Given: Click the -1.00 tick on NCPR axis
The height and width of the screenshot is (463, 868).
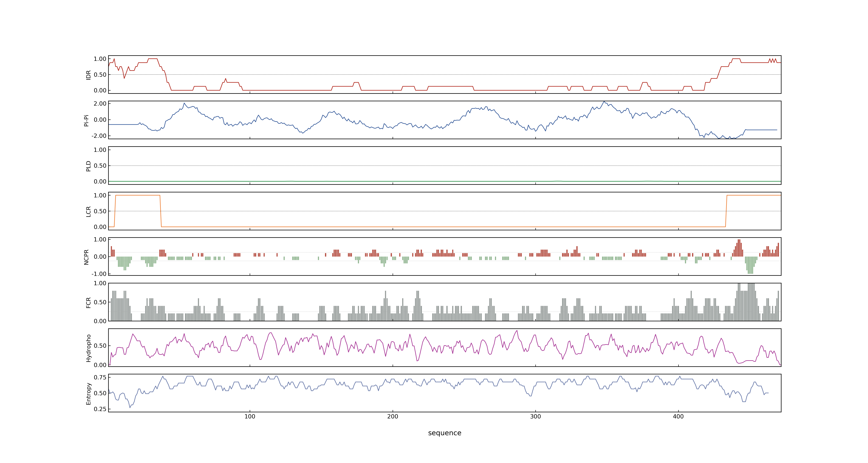Looking at the screenshot, I should 99,274.
